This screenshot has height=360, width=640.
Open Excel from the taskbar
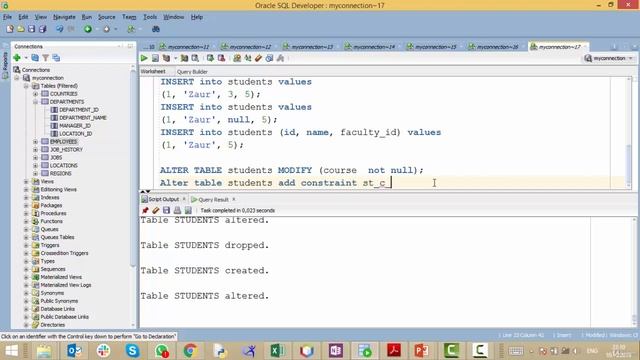(x=277, y=351)
